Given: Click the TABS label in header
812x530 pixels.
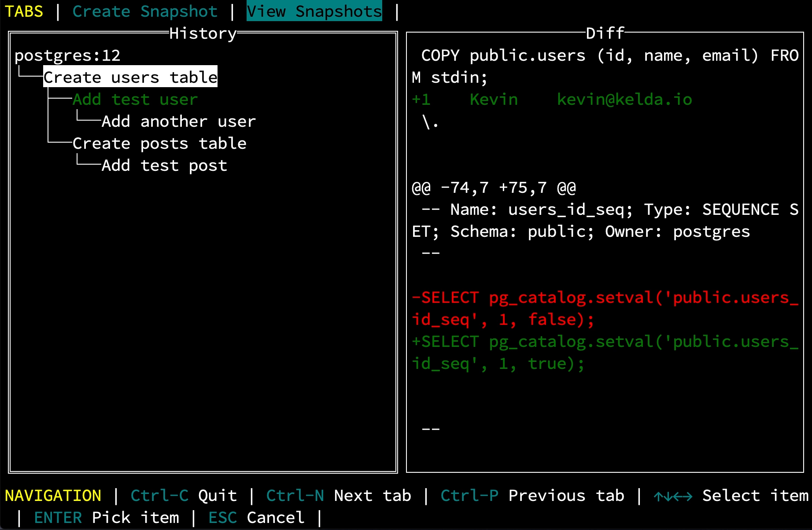Looking at the screenshot, I should point(24,11).
